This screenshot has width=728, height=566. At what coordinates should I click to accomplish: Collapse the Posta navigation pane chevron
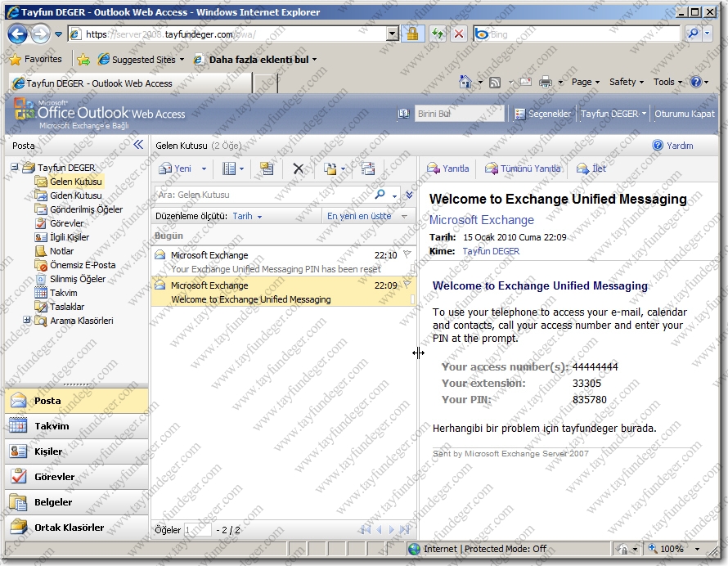pyautogui.click(x=138, y=145)
